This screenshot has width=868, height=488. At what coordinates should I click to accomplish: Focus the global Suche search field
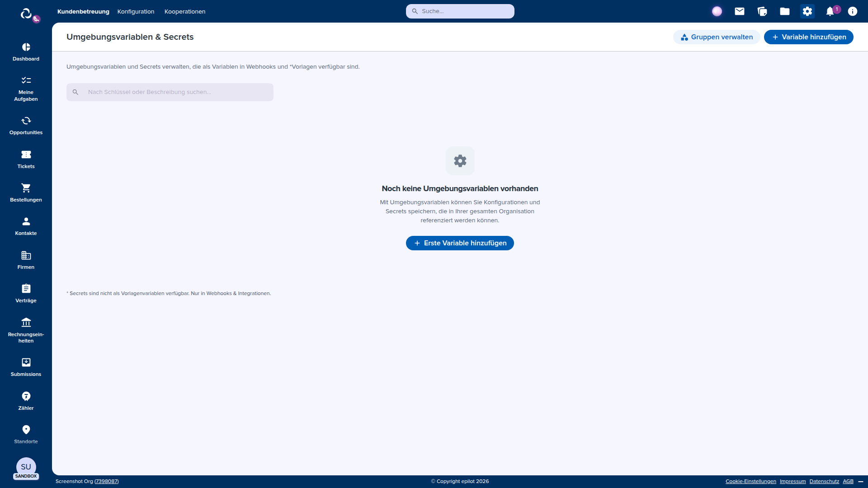click(x=460, y=11)
